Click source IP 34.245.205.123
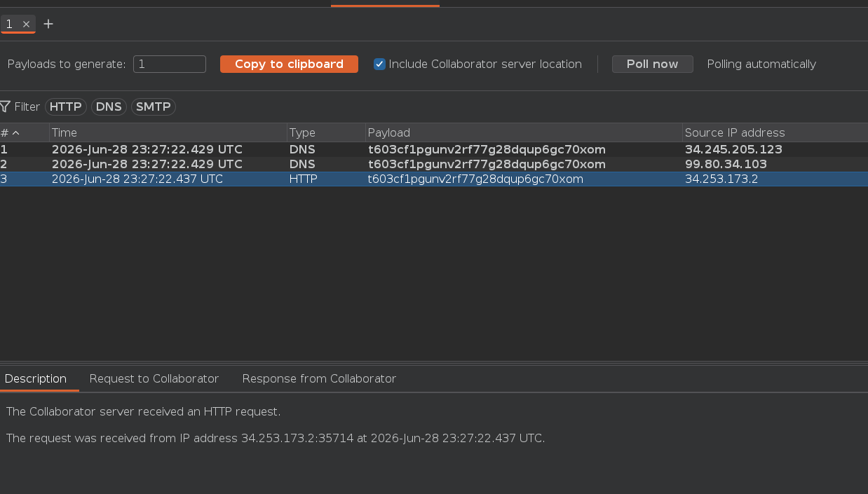The image size is (868, 494). click(733, 150)
